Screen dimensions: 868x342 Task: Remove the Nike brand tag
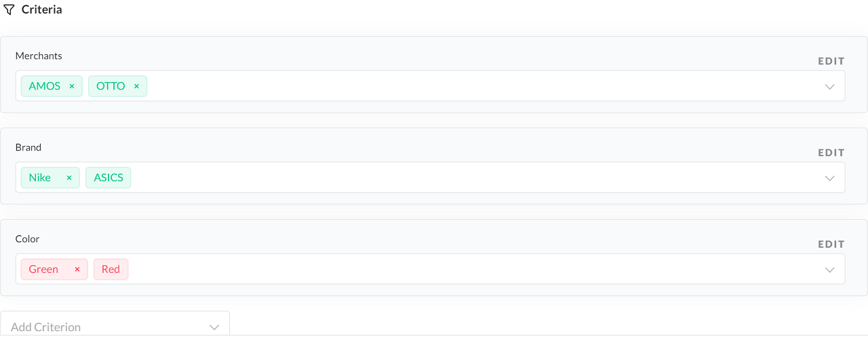[x=69, y=178]
